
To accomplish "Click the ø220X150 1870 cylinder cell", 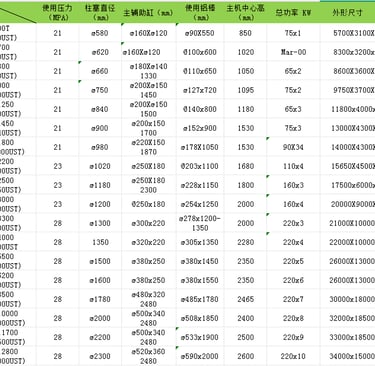I will [x=148, y=147].
